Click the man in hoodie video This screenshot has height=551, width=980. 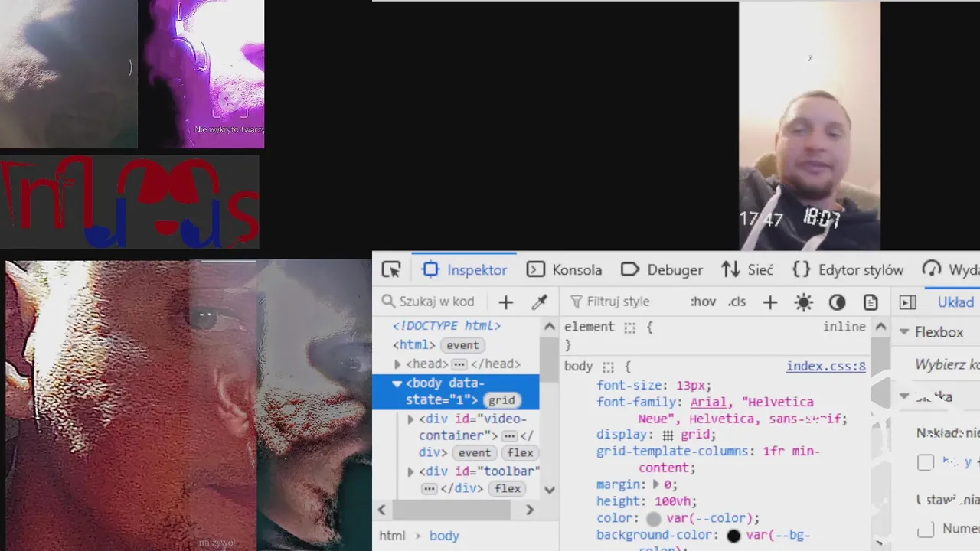click(809, 126)
